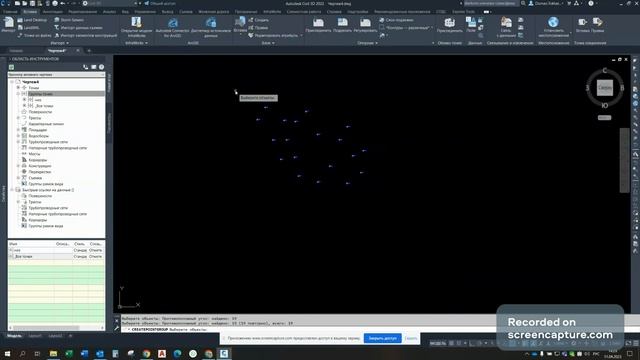640x360 pixels.
Task: Click Слои подосновы in the ribbon
Action: coord(396,20)
